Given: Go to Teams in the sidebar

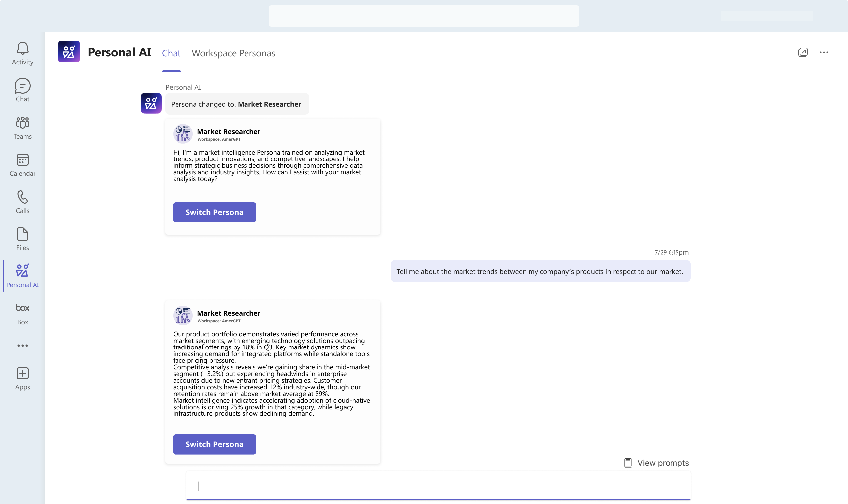Looking at the screenshot, I should click(23, 128).
